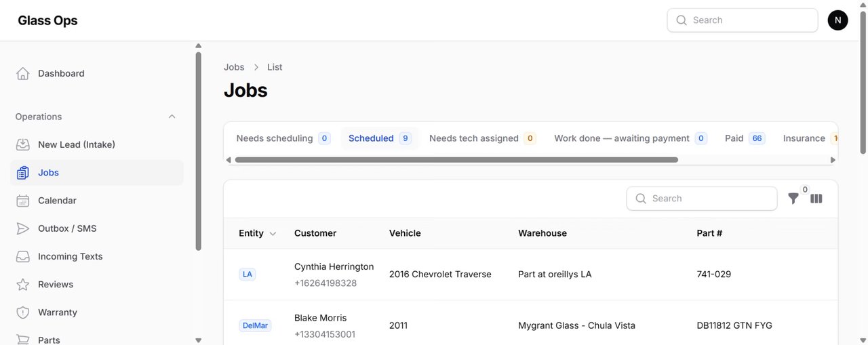Viewport: 868px width, 345px height.
Task: Focus the Jobs table Search field
Action: tap(702, 199)
